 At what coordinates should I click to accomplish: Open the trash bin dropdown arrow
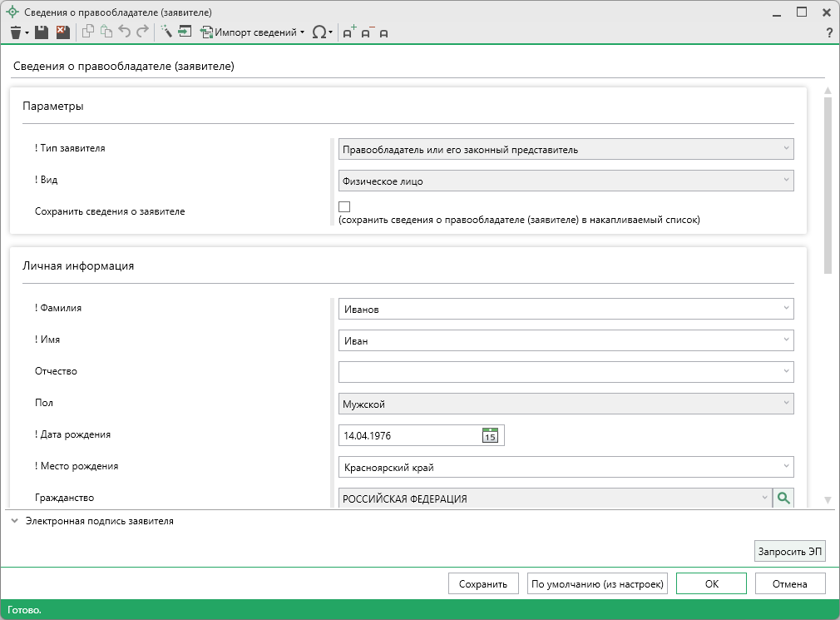(x=27, y=32)
